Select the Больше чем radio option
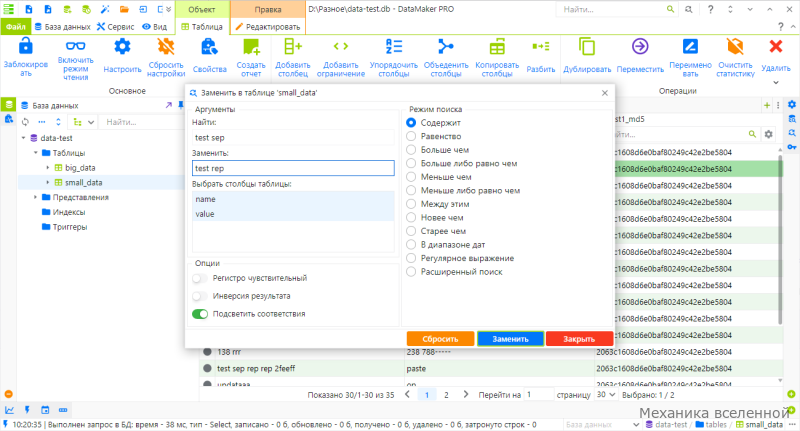Image resolution: width=800 pixels, height=431 pixels. 411,150
